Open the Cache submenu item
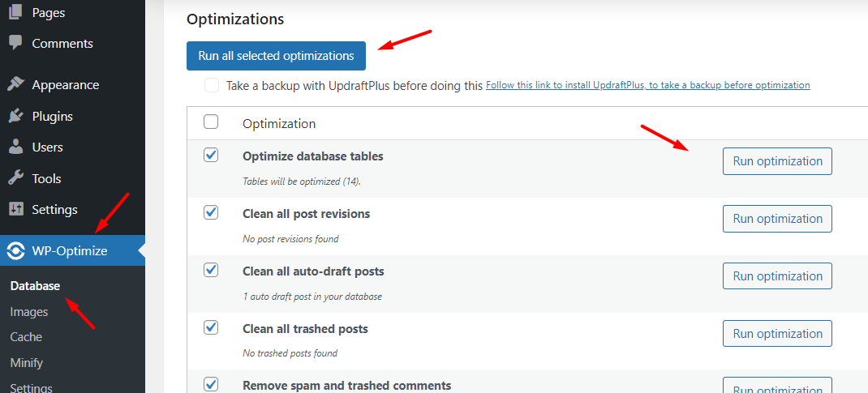 click(26, 337)
